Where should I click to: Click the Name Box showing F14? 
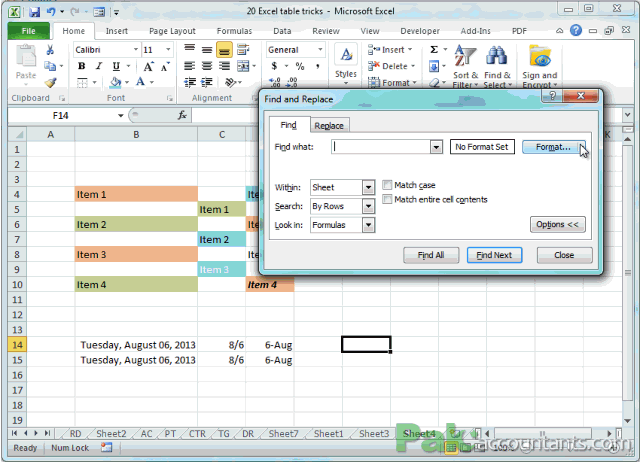(61, 116)
